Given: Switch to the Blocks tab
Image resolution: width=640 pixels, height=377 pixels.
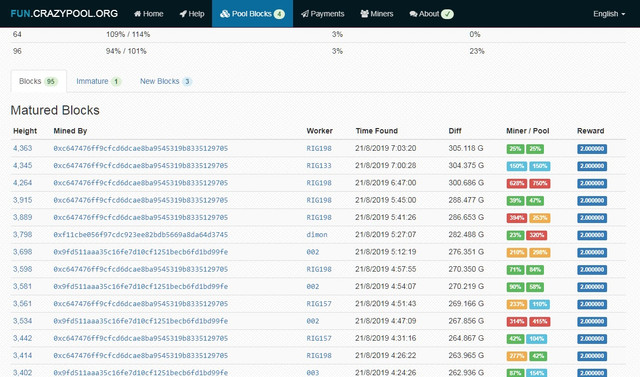Looking at the screenshot, I should click(38, 81).
